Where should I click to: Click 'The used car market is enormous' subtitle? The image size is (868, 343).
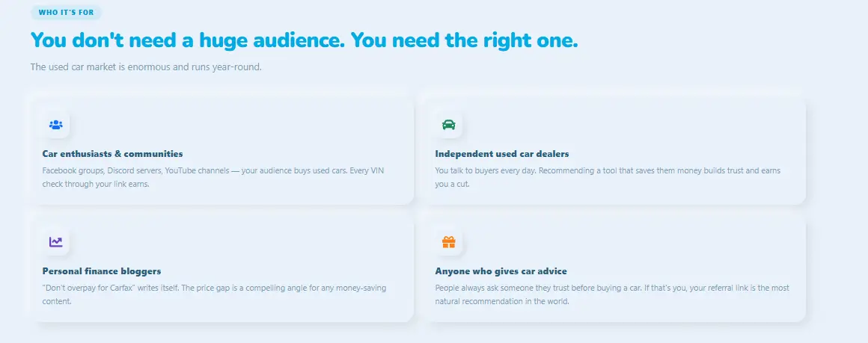click(146, 67)
